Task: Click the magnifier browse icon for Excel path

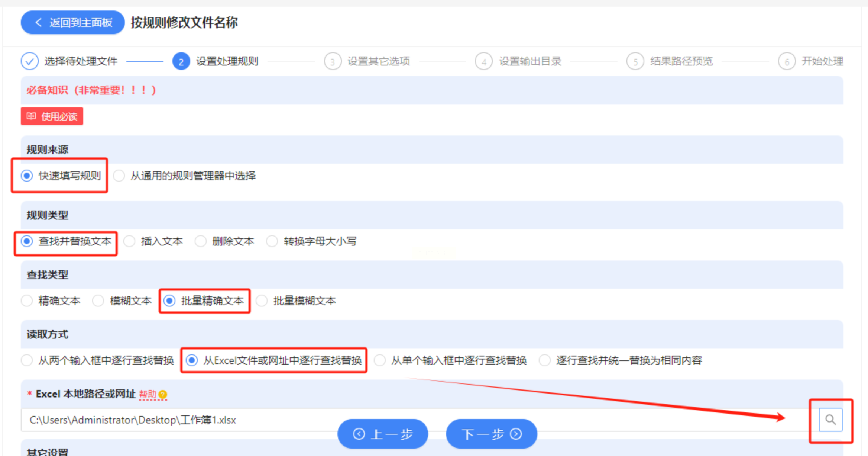Action: (830, 420)
